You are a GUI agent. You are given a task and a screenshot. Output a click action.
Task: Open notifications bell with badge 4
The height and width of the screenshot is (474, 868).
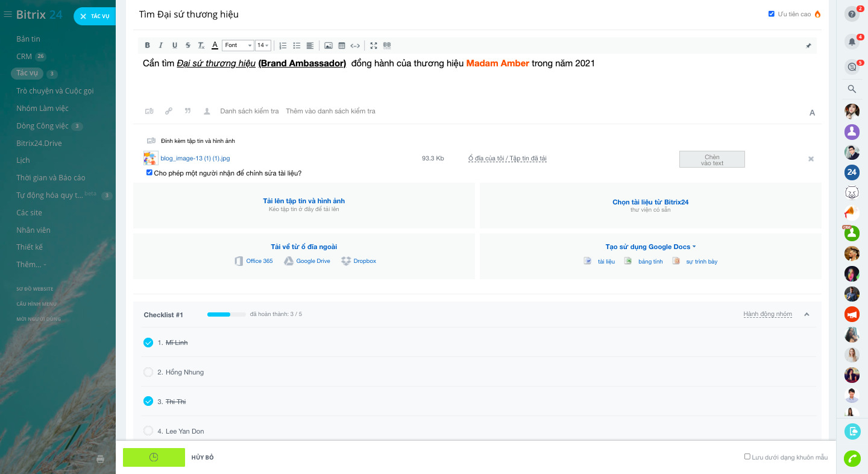pos(852,42)
